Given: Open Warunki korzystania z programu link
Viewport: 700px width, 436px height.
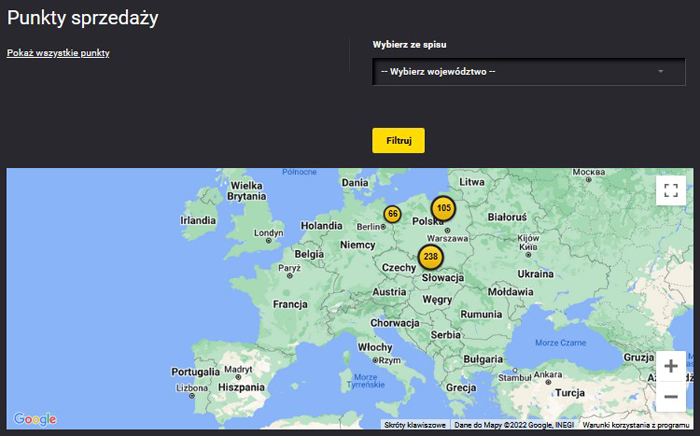Looking at the screenshot, I should 638,425.
